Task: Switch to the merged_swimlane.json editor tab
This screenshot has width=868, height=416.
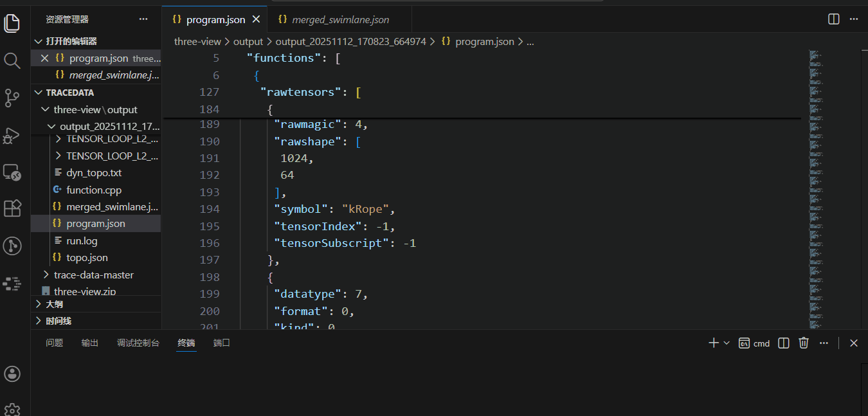Action: pos(340,20)
